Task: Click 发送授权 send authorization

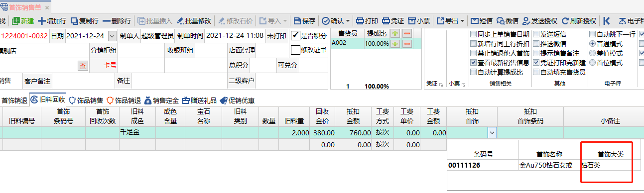Action: pyautogui.click(x=539, y=21)
